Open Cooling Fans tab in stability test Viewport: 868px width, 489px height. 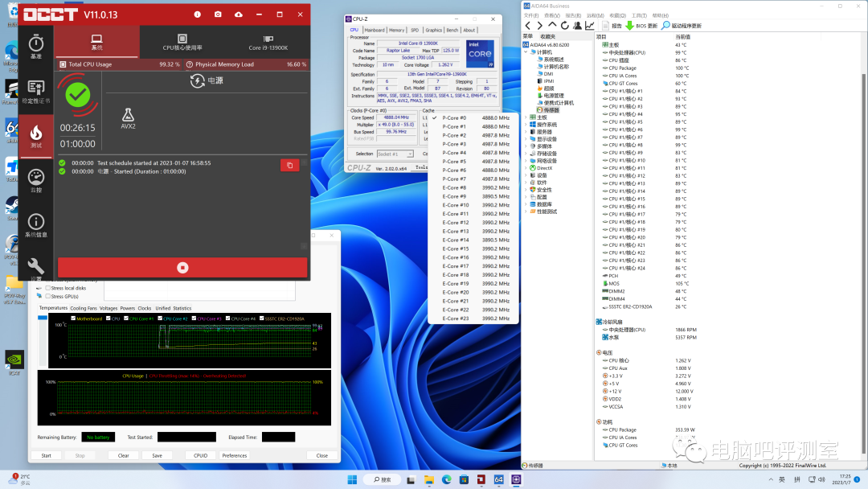coord(84,309)
